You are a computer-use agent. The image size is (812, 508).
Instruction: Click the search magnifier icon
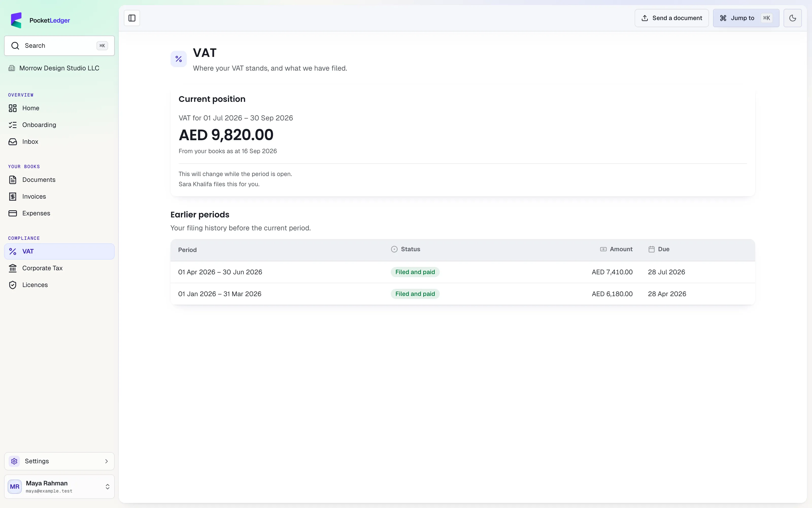(x=15, y=46)
